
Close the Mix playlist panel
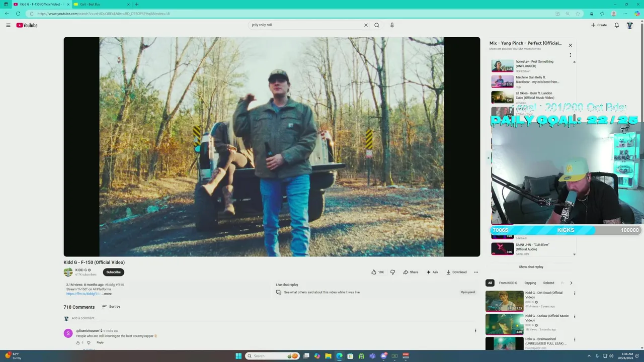[x=570, y=45]
